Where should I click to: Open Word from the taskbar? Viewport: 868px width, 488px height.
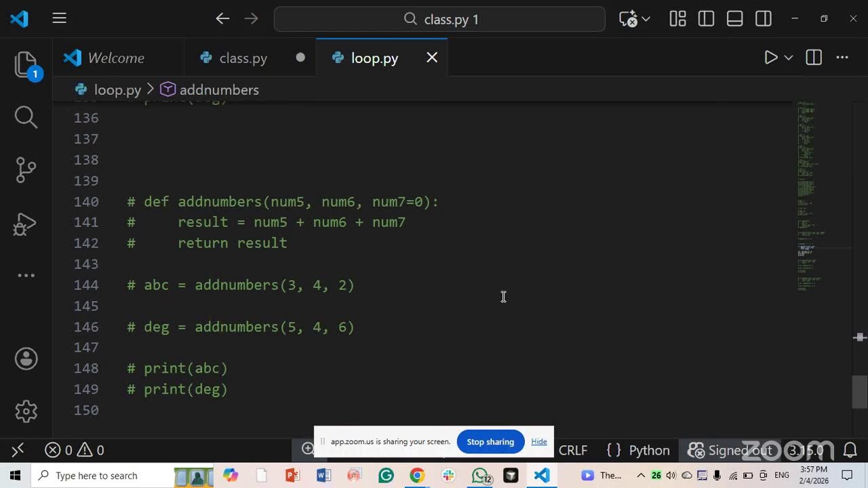click(x=323, y=476)
